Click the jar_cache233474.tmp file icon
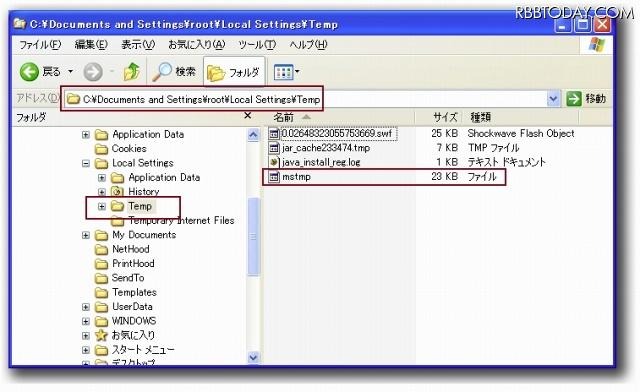 coord(274,148)
